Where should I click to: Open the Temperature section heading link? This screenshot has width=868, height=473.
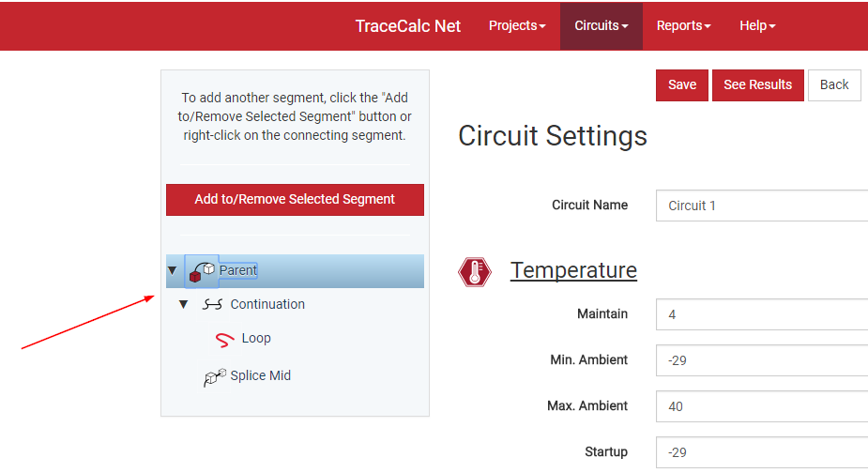point(573,270)
